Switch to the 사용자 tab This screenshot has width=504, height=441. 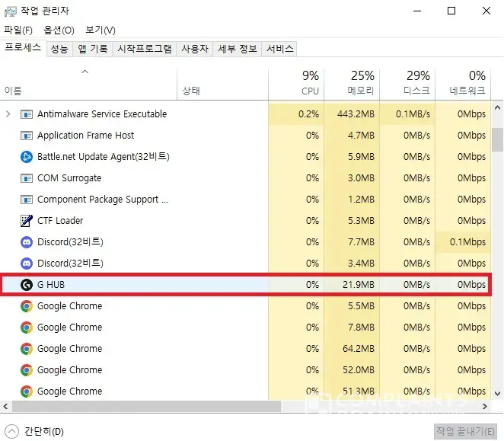[x=195, y=49]
